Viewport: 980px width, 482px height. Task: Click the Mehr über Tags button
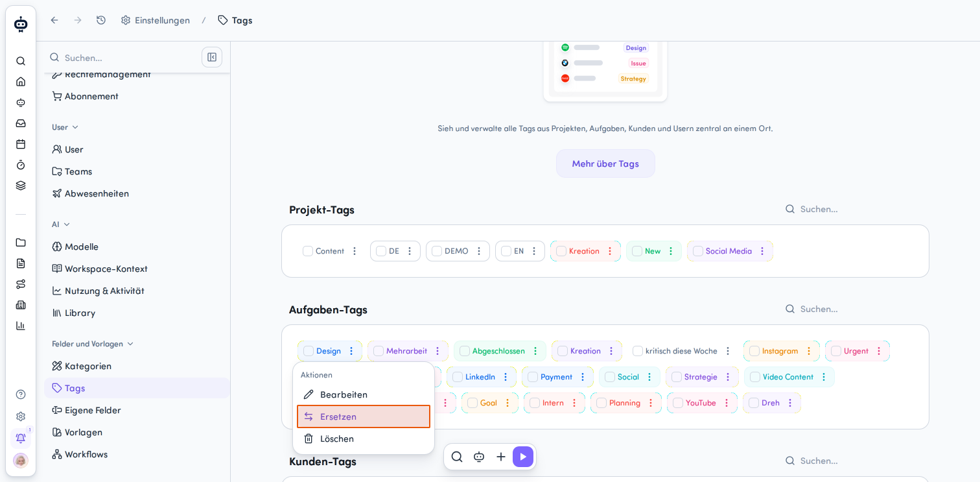coord(605,163)
